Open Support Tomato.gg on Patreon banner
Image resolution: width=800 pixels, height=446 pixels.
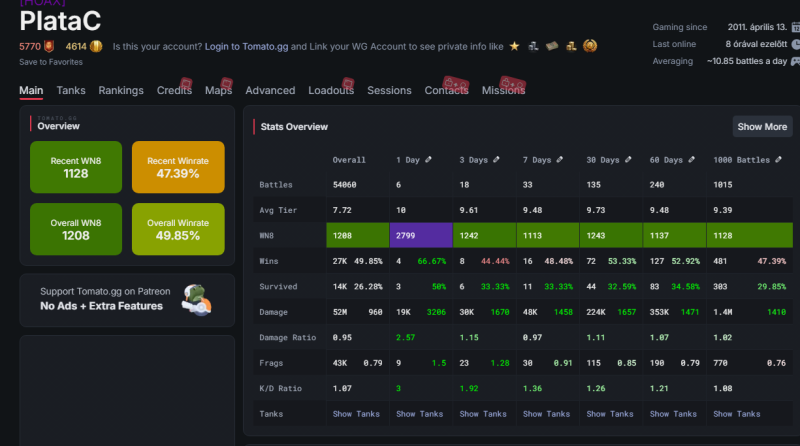pyautogui.click(x=127, y=300)
